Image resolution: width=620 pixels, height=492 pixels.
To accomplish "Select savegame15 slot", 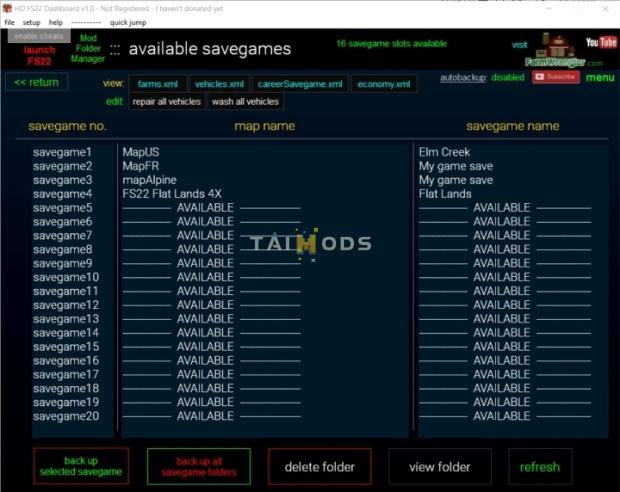I will (x=66, y=346).
